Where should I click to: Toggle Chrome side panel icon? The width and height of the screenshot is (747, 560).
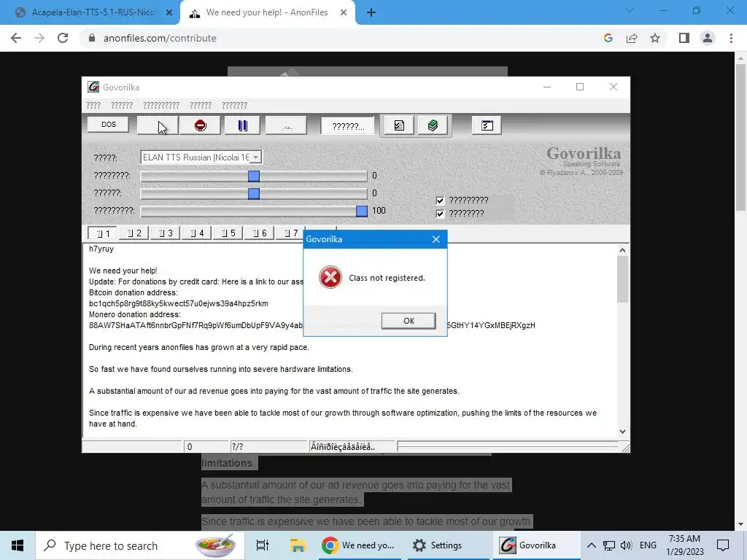tap(684, 38)
